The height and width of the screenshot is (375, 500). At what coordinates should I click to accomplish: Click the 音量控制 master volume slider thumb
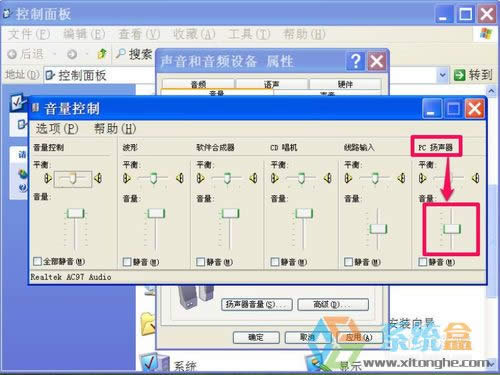(75, 213)
